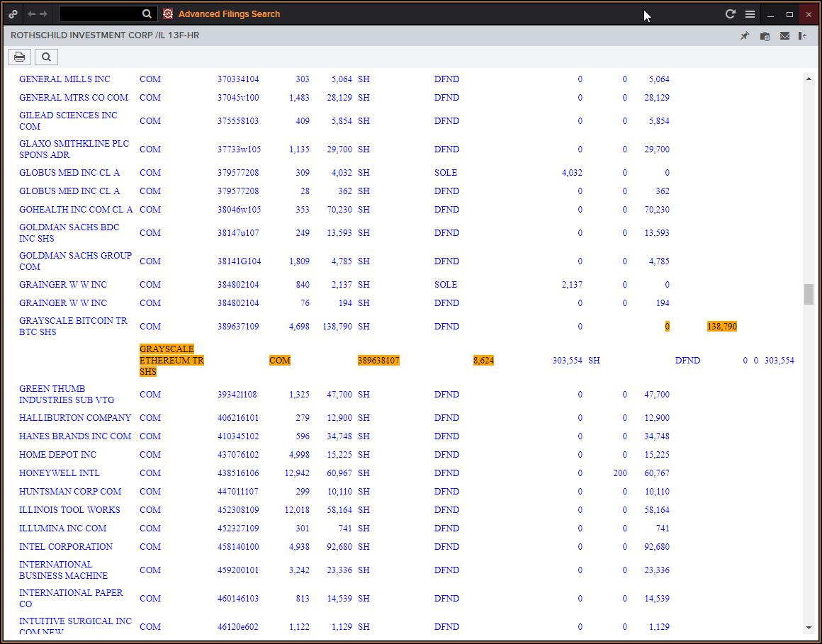This screenshot has width=822, height=644.
Task: Click value 303,554 before SH in Ethereum row
Action: (x=567, y=361)
